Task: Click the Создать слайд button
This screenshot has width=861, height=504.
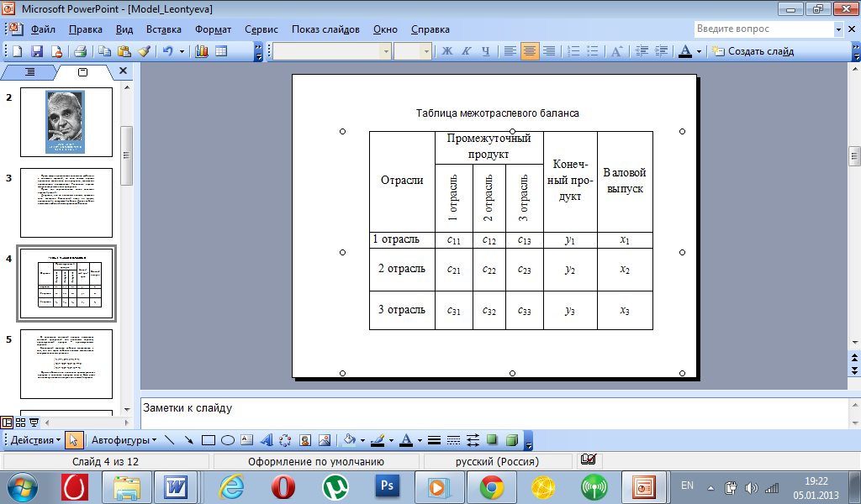Action: [x=753, y=51]
